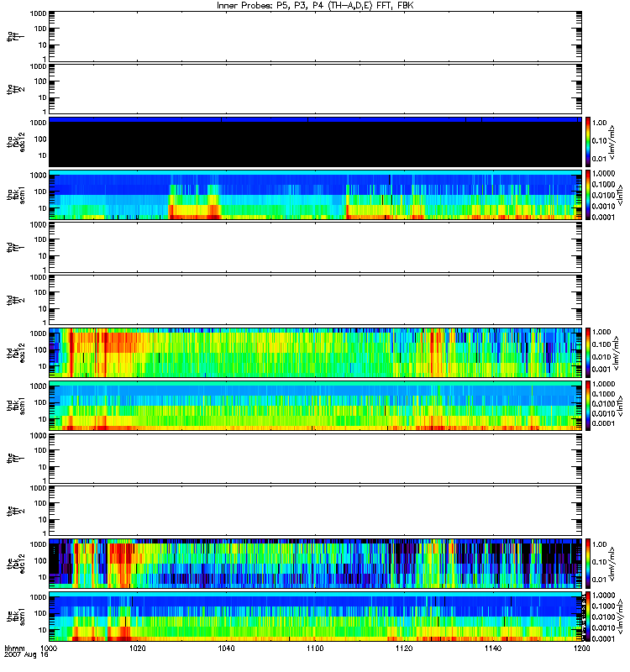630x672 pixels.
Task: Click the <|mV/m|> unit label beside the tha edc12 color bar
Action: tap(612, 142)
